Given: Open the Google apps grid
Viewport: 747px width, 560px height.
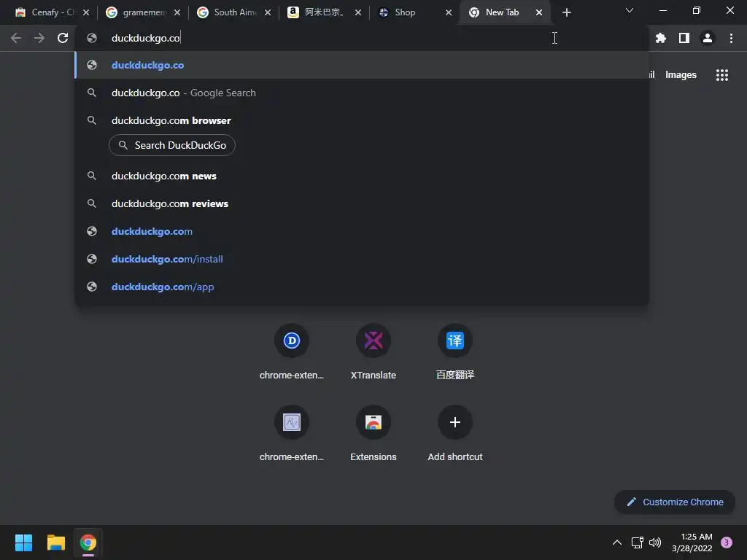Looking at the screenshot, I should click(722, 75).
